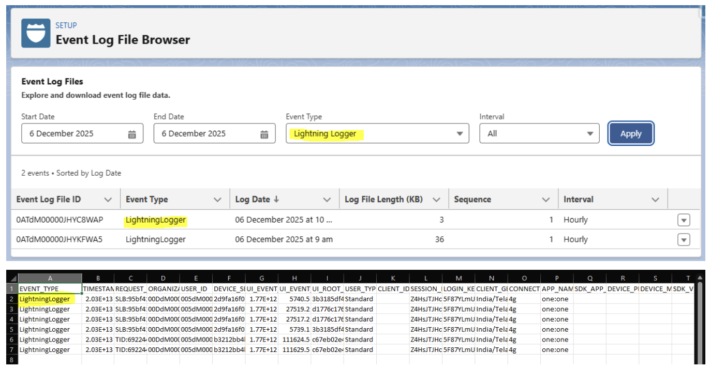Screen dimensions: 710x368
Task: Click cell A2 highlighted LightningLogger in spreadsheet
Action: [x=50, y=299]
